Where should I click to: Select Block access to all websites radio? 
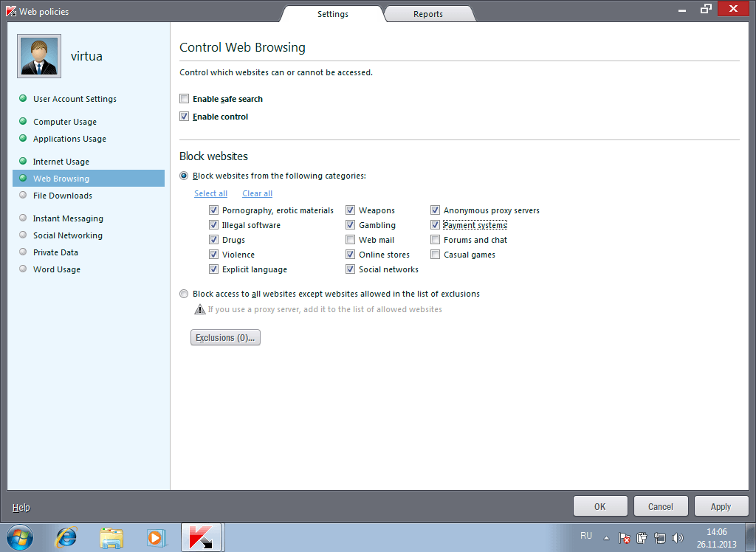point(184,294)
